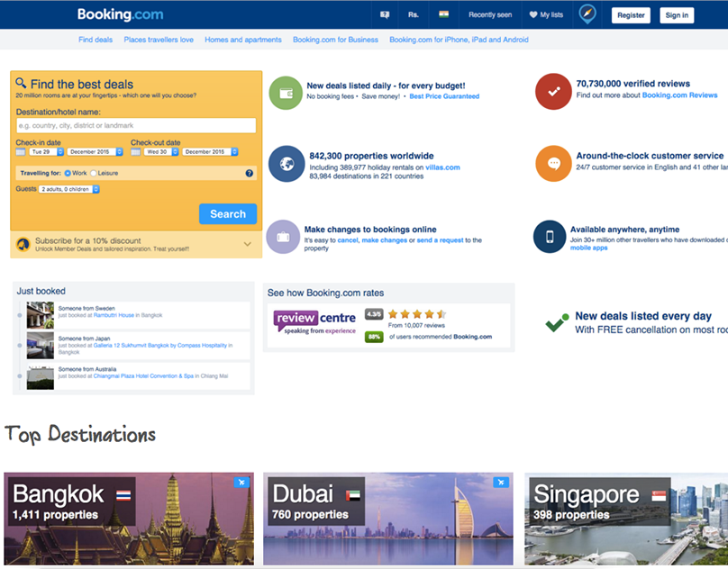
Task: Click the 4.3/5 rating badge
Action: point(374,314)
